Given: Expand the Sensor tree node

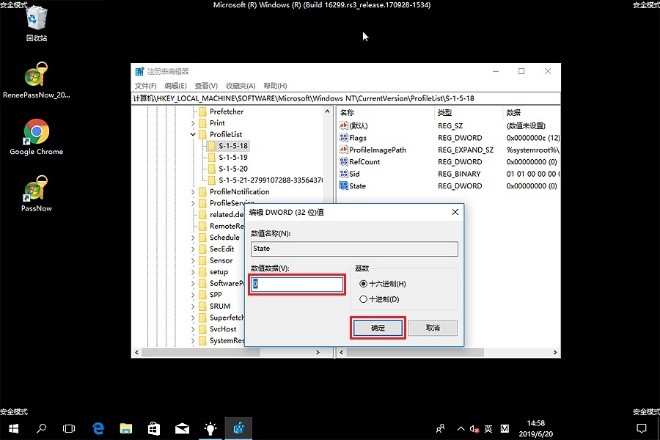Looking at the screenshot, I should pos(193,260).
